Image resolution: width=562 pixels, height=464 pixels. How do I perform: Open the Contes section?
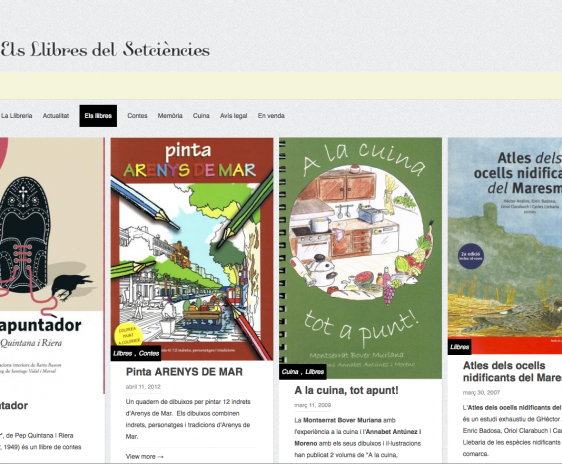click(x=137, y=116)
